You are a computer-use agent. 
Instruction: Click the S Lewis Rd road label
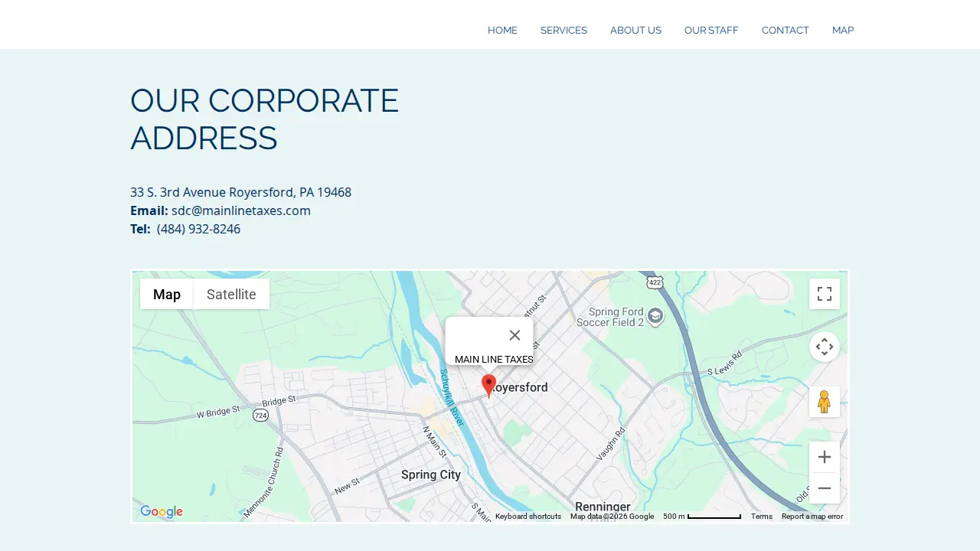tap(725, 364)
